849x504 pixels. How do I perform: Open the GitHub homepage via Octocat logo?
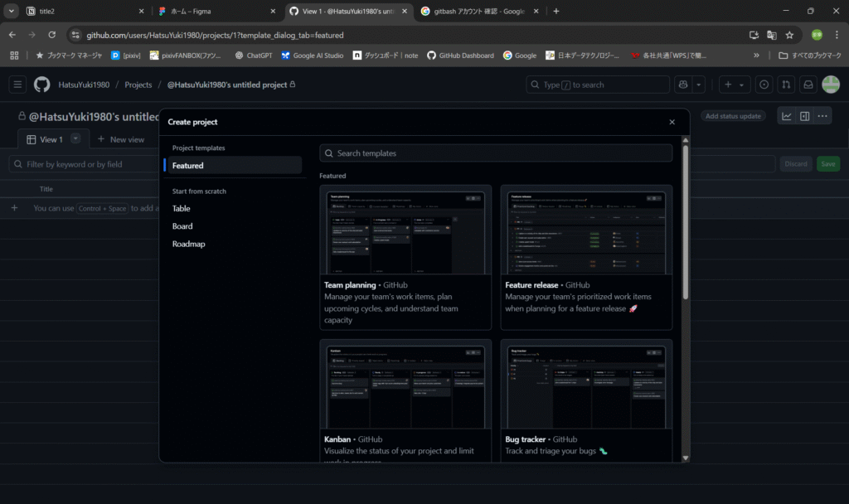pyautogui.click(x=41, y=85)
